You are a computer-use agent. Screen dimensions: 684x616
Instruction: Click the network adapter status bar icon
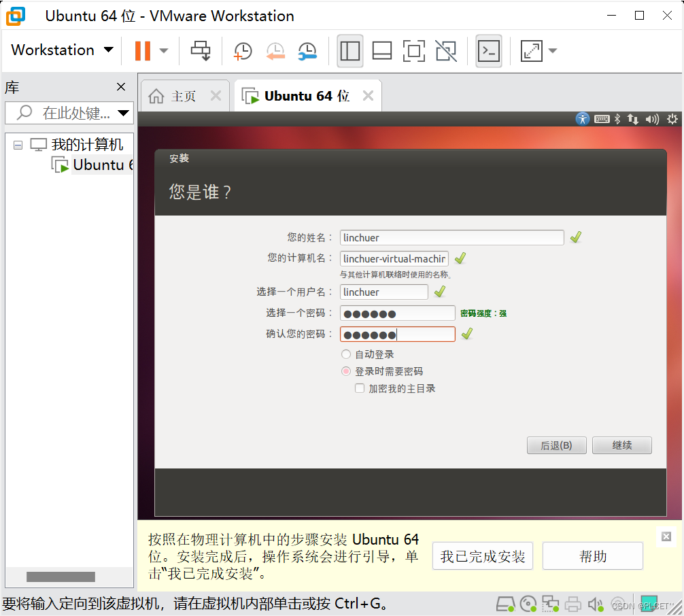click(x=551, y=604)
